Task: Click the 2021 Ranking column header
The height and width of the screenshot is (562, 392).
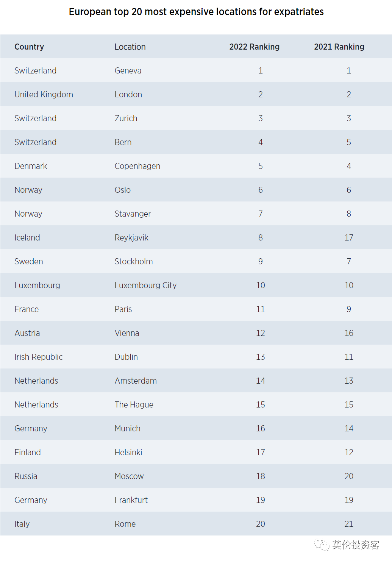Action: pyautogui.click(x=339, y=47)
